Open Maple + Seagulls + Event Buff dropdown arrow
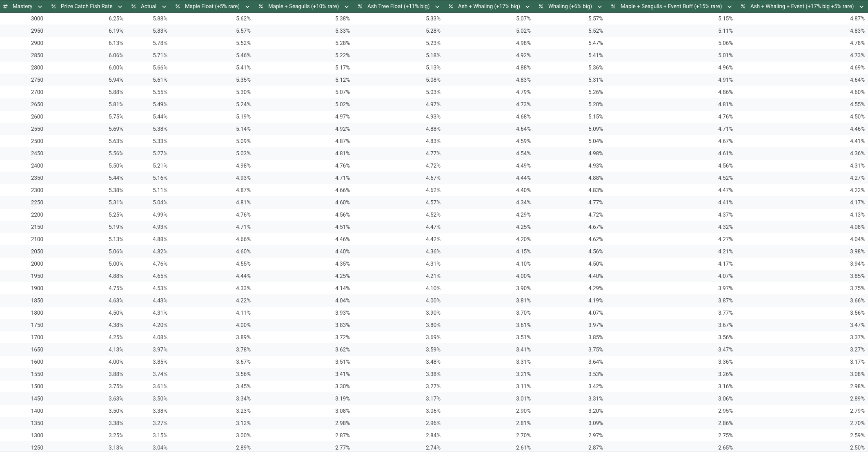 click(730, 7)
